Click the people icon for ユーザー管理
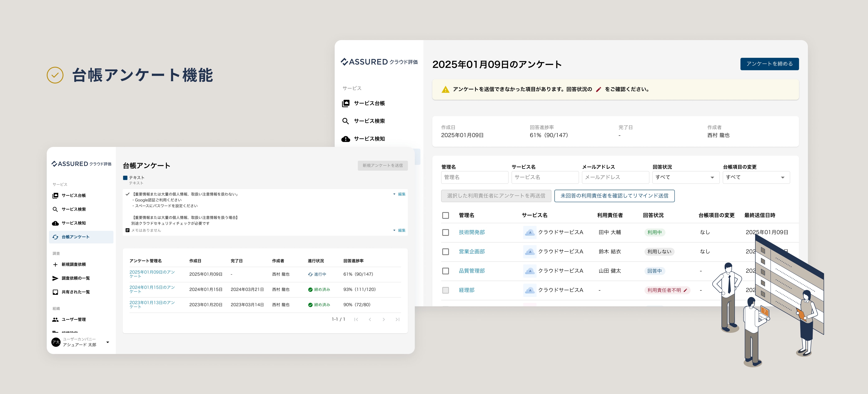Image resolution: width=868 pixels, height=394 pixels. (x=55, y=319)
